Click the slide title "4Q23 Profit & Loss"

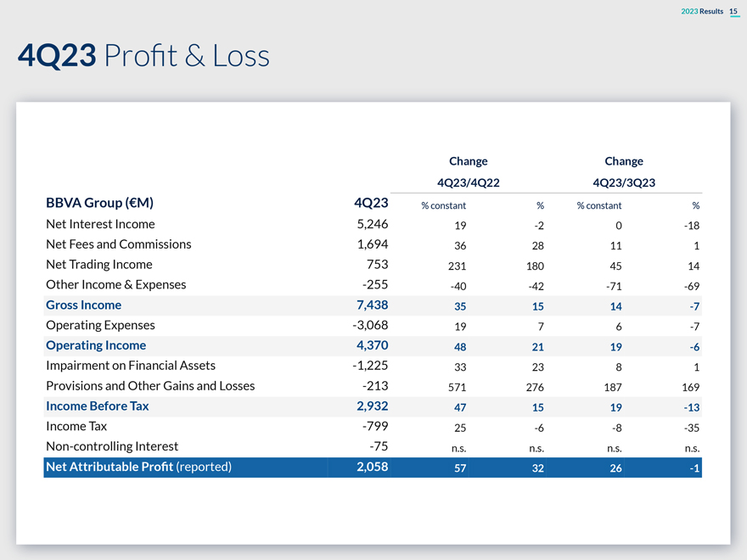[x=143, y=56]
